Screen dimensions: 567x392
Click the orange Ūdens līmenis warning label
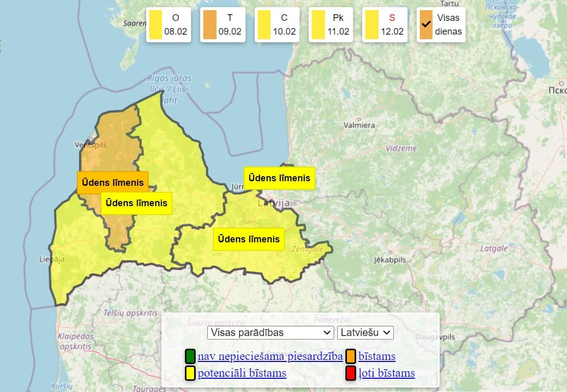pos(113,182)
